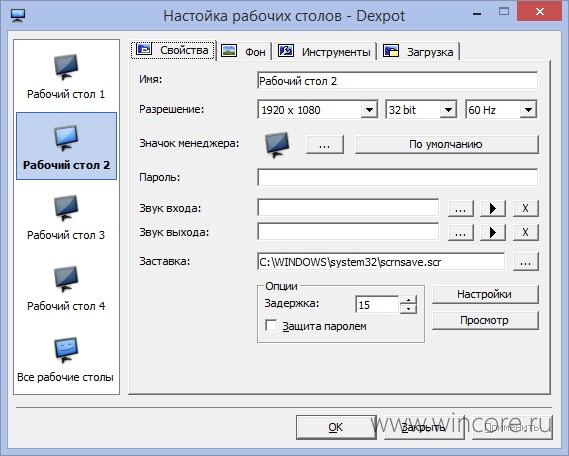Clear Звук входа with X button

525,209
